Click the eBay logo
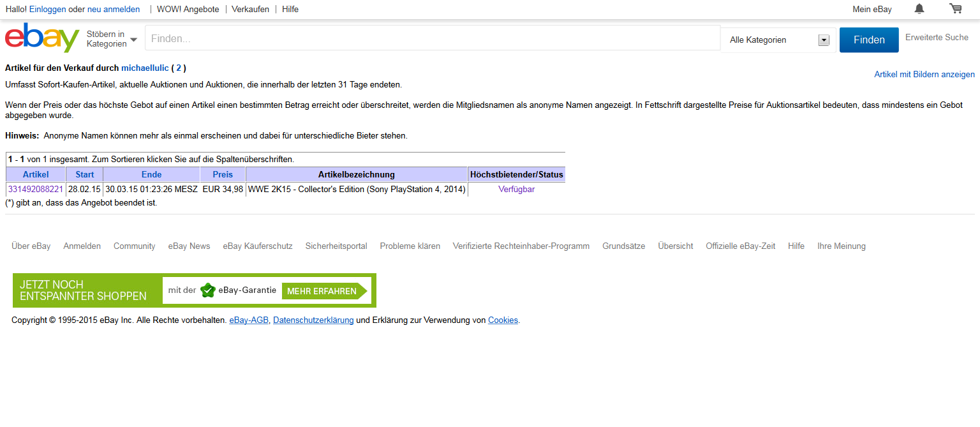This screenshot has height=427, width=980. coord(42,38)
